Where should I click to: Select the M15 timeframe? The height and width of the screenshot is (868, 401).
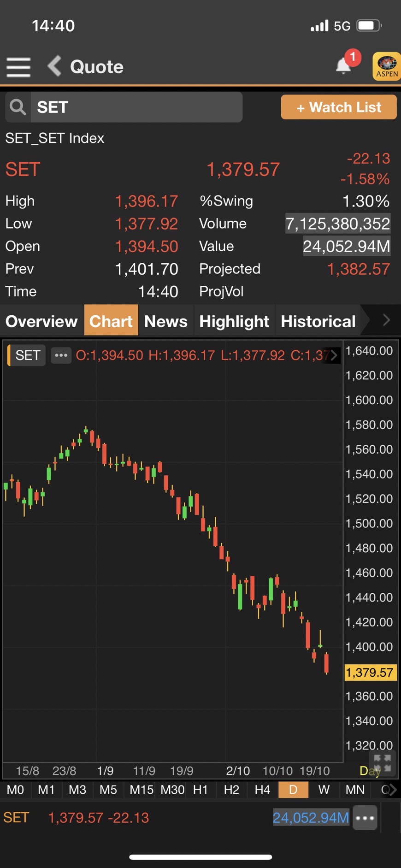(142, 790)
